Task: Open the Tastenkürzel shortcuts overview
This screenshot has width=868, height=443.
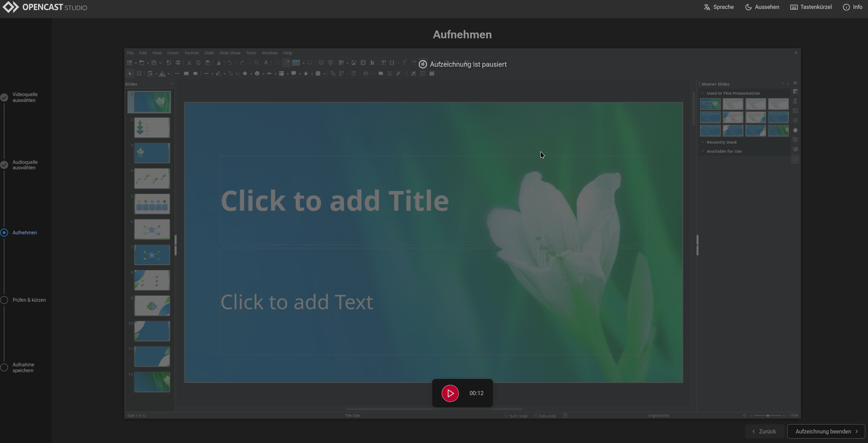Action: point(810,7)
